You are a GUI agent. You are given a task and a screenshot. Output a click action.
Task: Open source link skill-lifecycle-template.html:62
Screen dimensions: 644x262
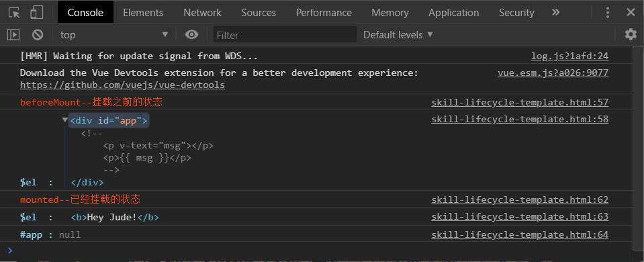520,200
